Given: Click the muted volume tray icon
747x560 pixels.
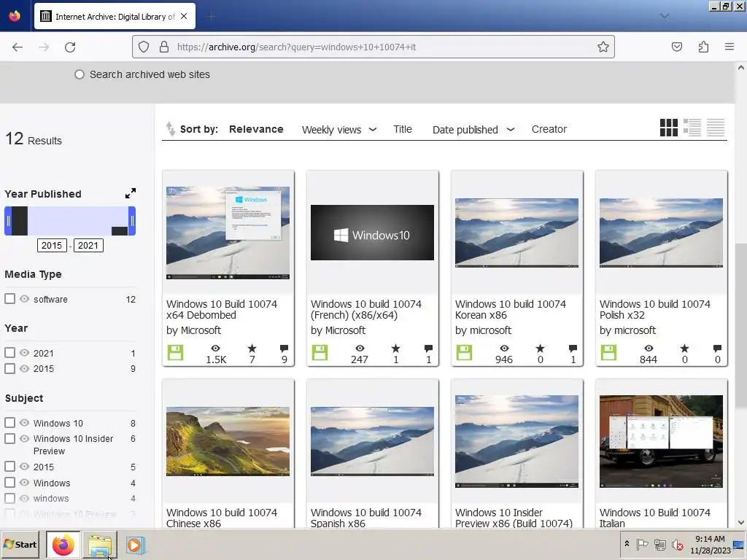Looking at the screenshot, I should coord(677,544).
